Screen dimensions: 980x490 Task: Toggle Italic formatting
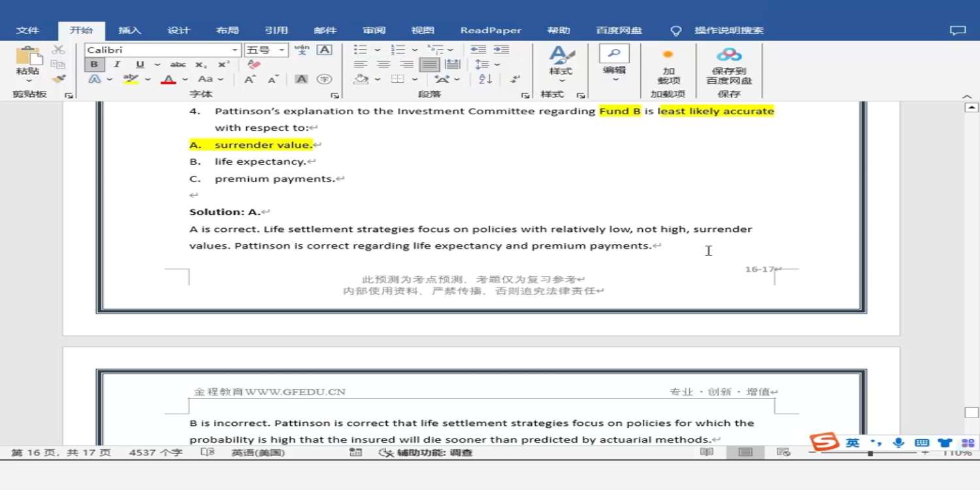pos(117,65)
